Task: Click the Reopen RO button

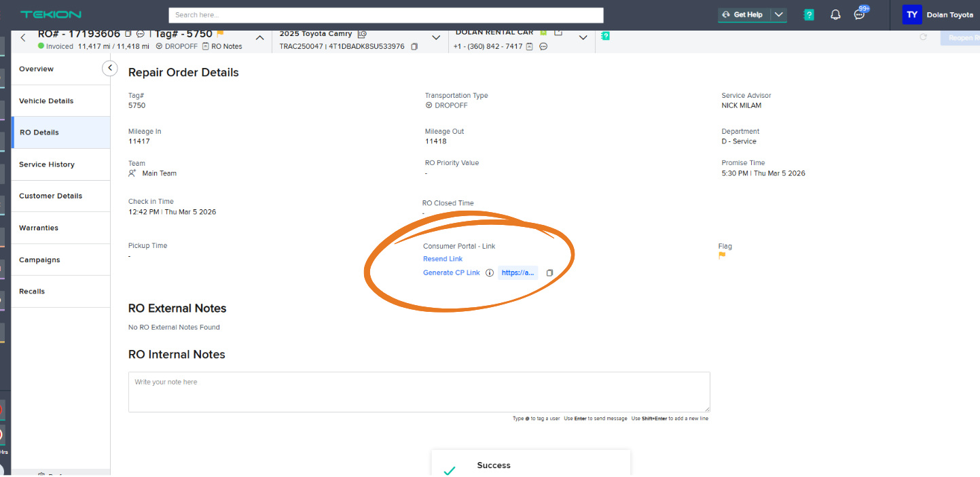Action: coord(960,37)
